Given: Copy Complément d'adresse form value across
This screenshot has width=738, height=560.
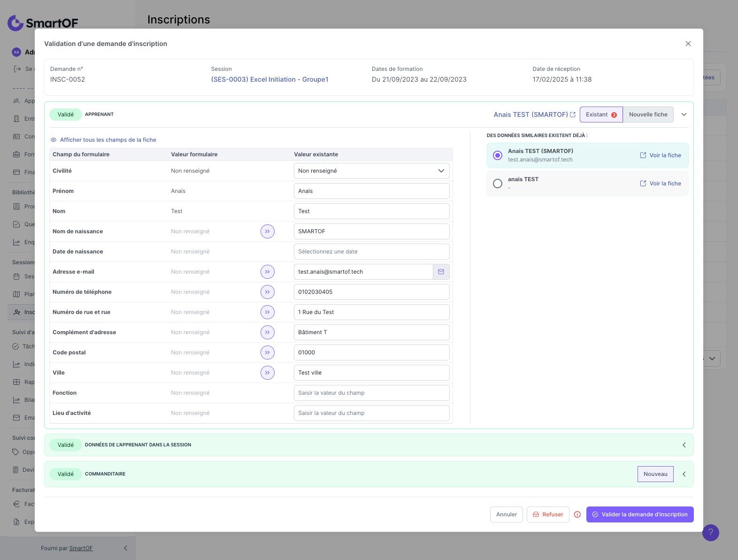Looking at the screenshot, I should (268, 332).
